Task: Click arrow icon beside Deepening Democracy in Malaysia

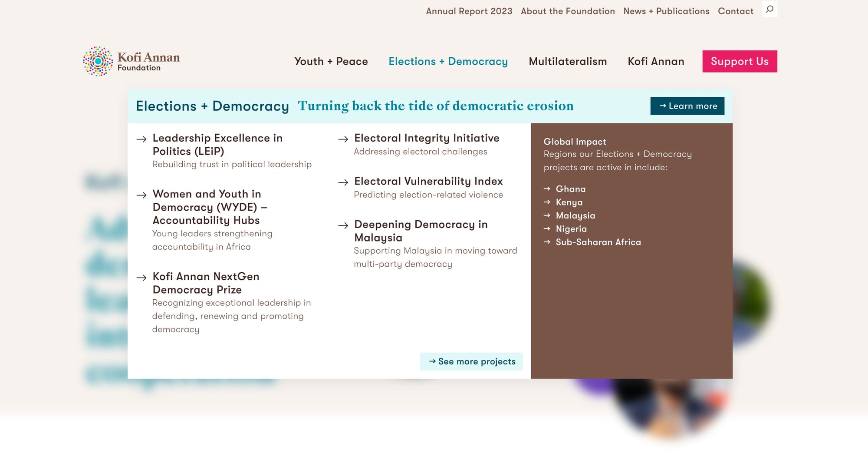Action: 343,225
